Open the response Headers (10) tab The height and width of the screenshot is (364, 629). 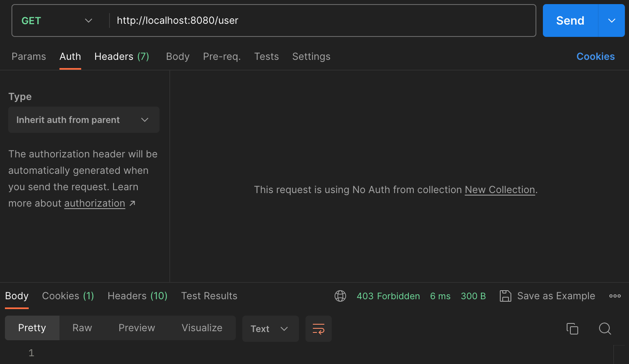(x=137, y=296)
